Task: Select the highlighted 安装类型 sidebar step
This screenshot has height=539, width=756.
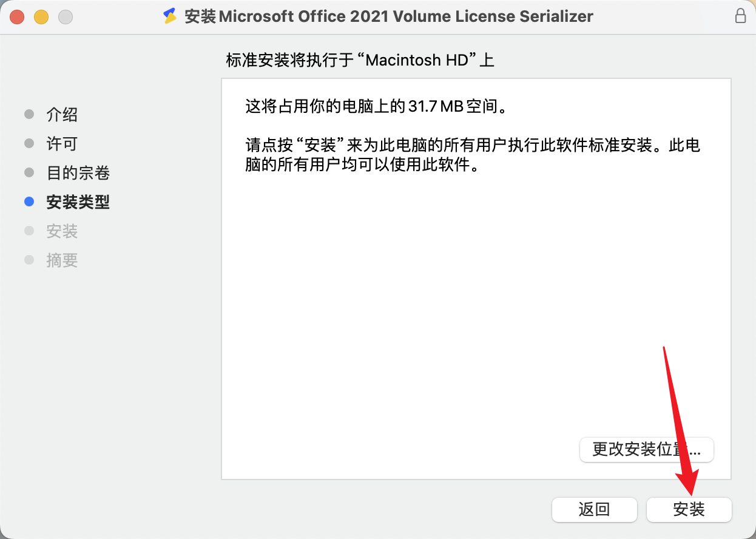Action: click(x=78, y=202)
